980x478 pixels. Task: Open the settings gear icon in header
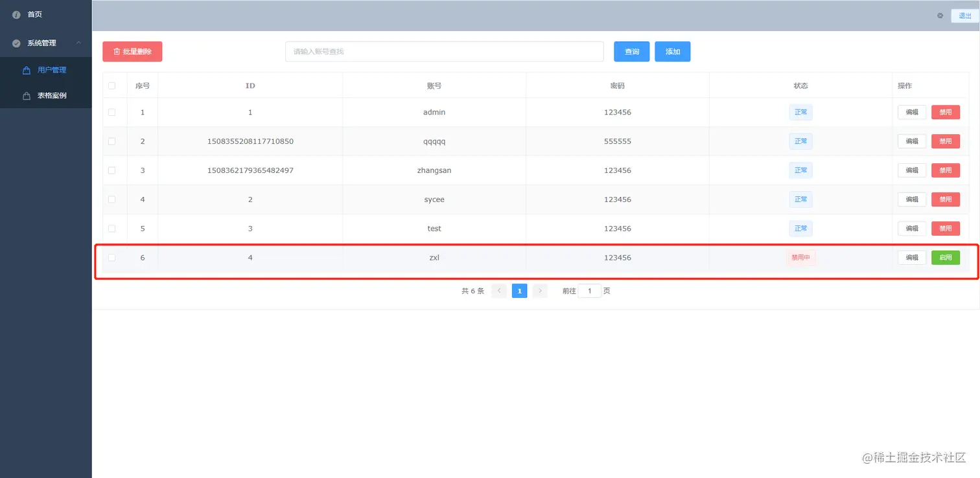click(x=940, y=16)
